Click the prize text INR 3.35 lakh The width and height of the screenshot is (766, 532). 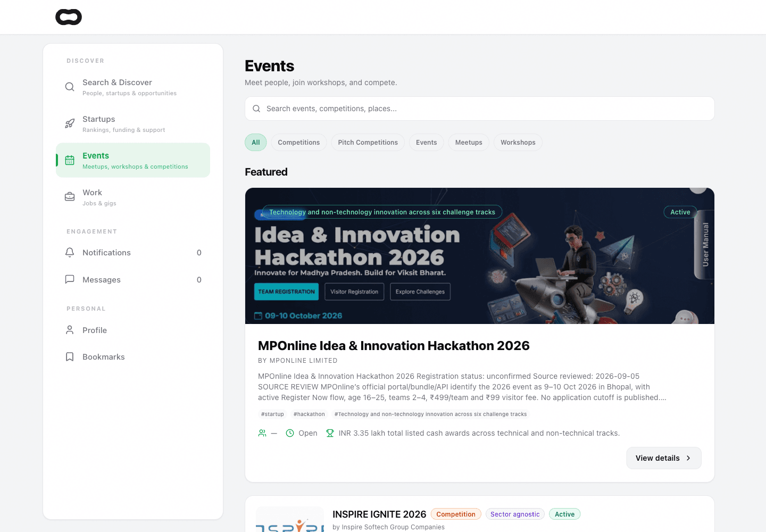point(479,433)
